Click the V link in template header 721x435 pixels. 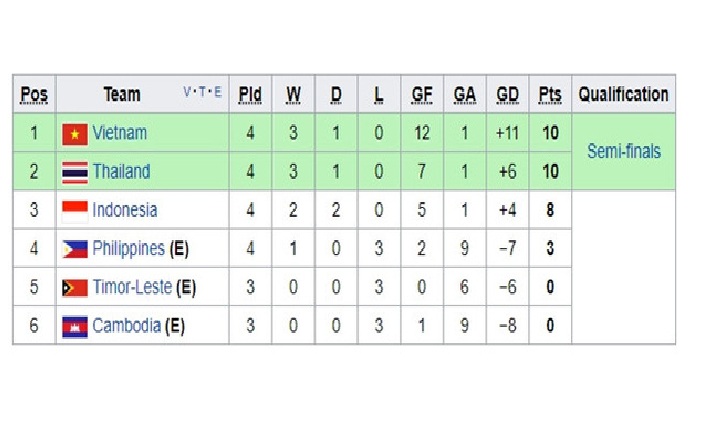[187, 92]
